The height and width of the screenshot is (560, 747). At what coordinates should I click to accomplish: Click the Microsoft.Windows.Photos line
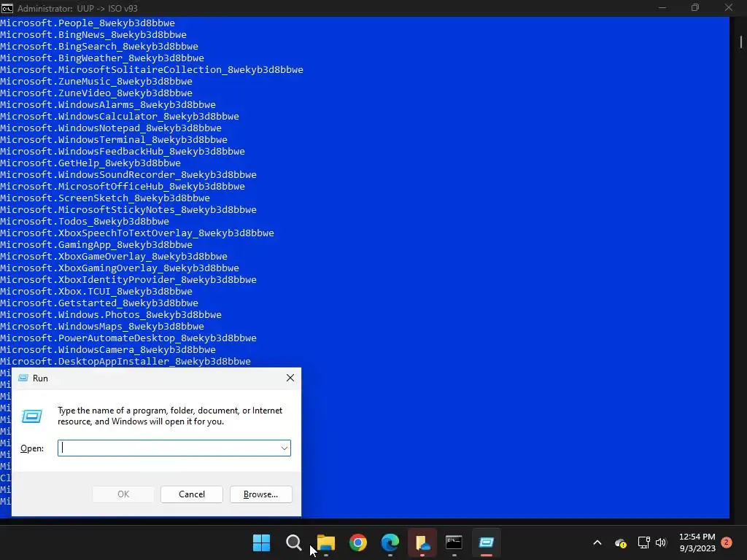[x=111, y=315]
